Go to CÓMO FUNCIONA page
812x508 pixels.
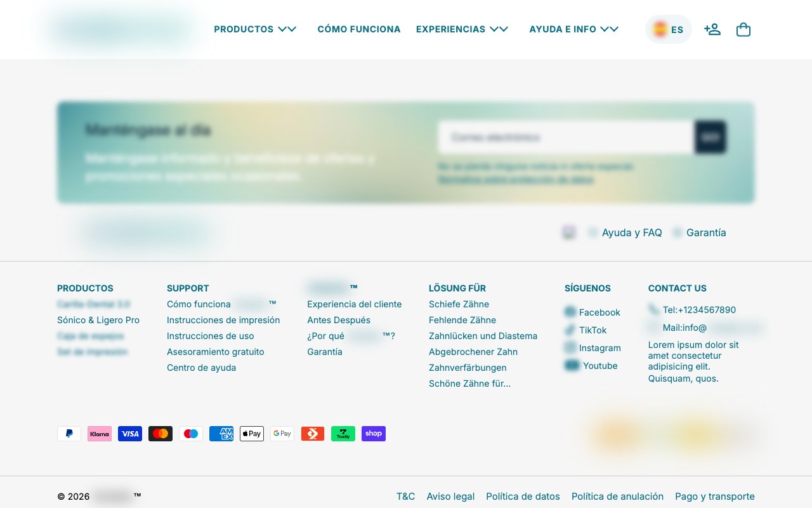click(359, 29)
